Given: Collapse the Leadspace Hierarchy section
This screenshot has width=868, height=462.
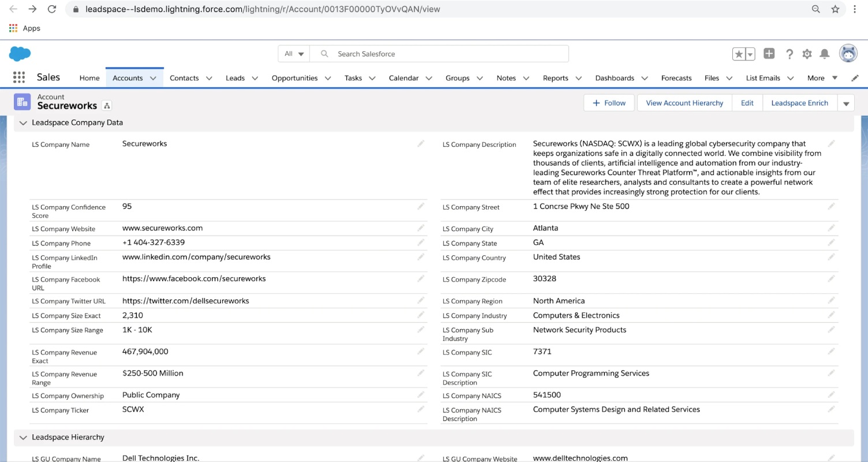Looking at the screenshot, I should [x=23, y=437].
